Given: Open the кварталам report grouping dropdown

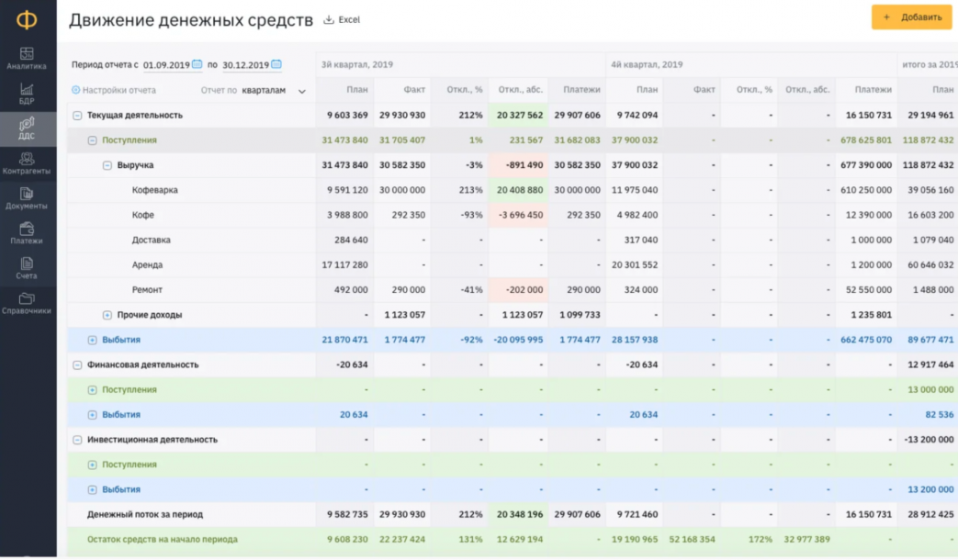Looking at the screenshot, I should (274, 91).
